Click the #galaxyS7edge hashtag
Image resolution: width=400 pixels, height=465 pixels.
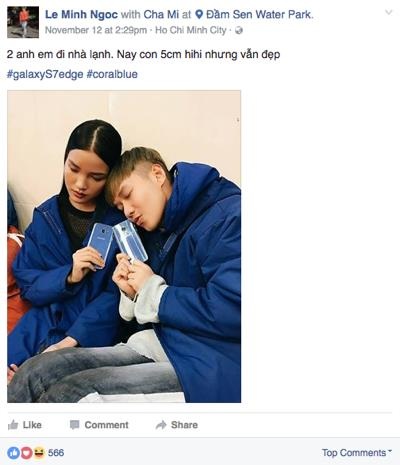[x=45, y=74]
